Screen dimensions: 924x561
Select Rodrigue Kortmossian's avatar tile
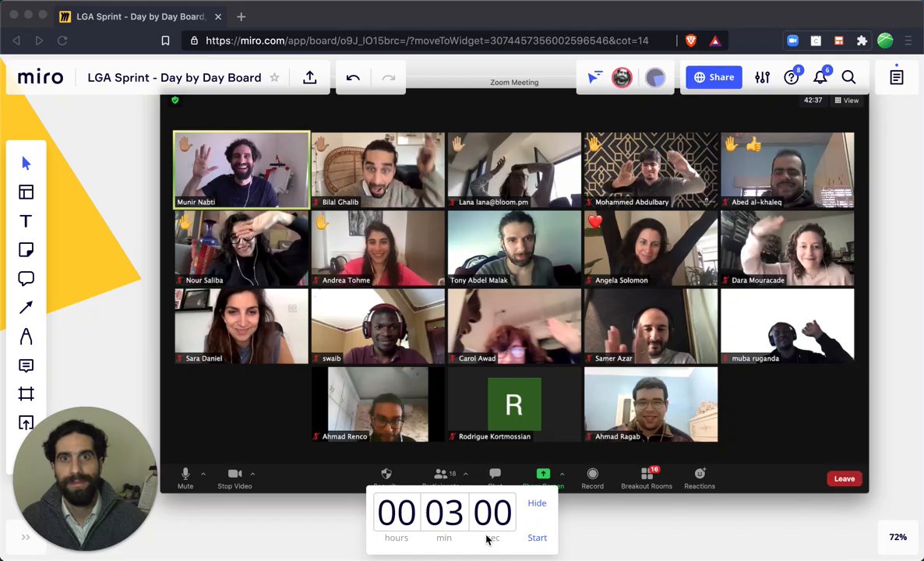[514, 404]
